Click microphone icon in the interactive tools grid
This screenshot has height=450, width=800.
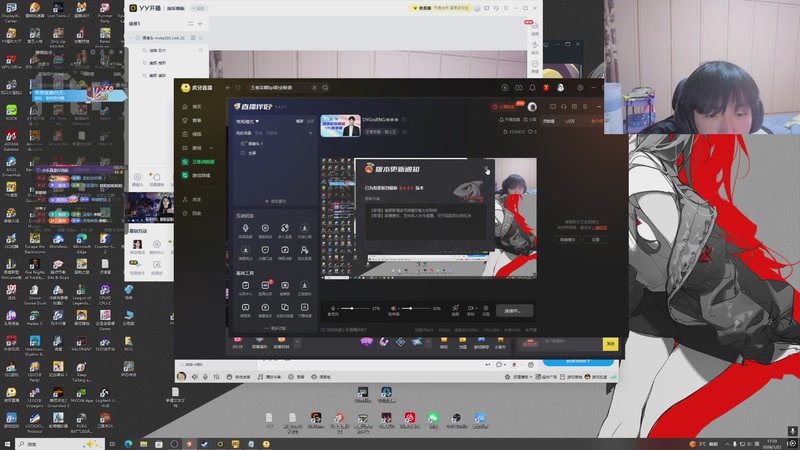tap(245, 230)
